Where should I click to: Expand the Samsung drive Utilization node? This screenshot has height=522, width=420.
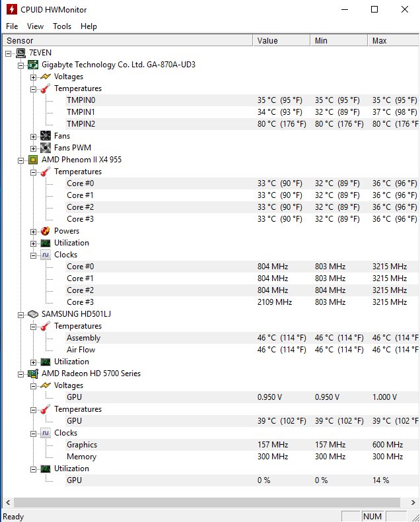[x=34, y=362]
